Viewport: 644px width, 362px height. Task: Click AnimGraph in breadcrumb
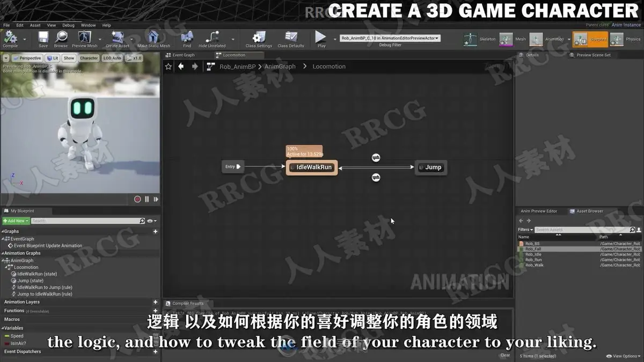280,67
